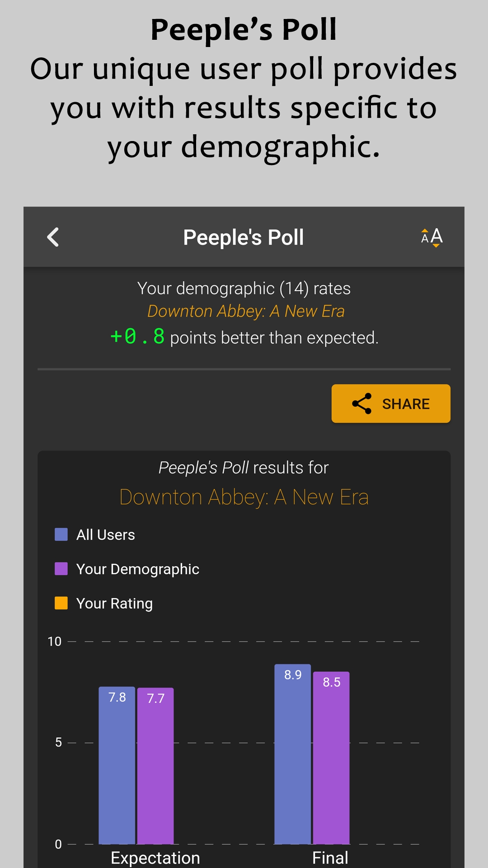488x868 pixels.
Task: Open the italic Downton Abbey movie link
Action: pos(246,311)
